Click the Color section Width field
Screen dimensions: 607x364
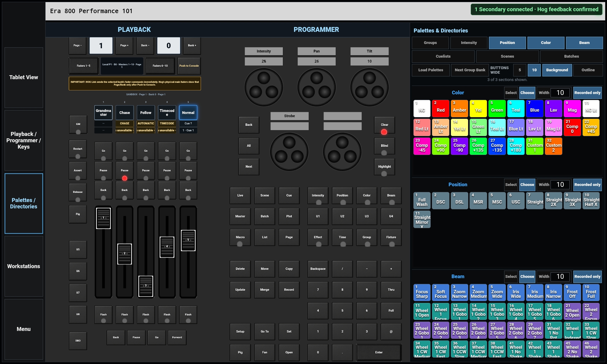coord(560,93)
